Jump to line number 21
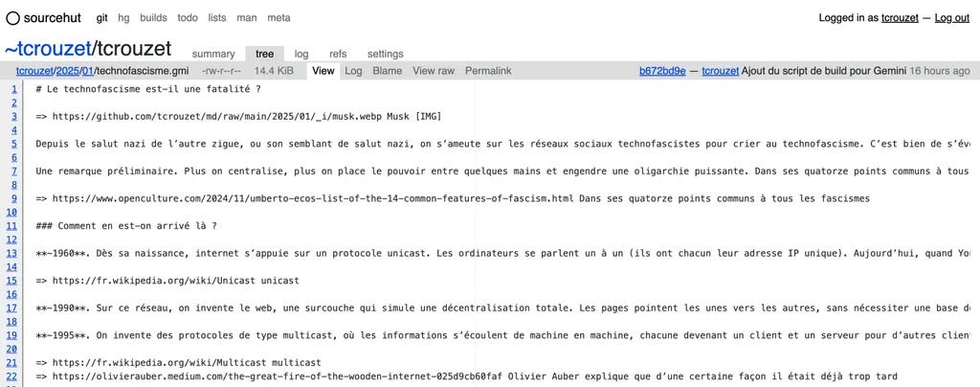This screenshot has width=980, height=387. coord(11,363)
